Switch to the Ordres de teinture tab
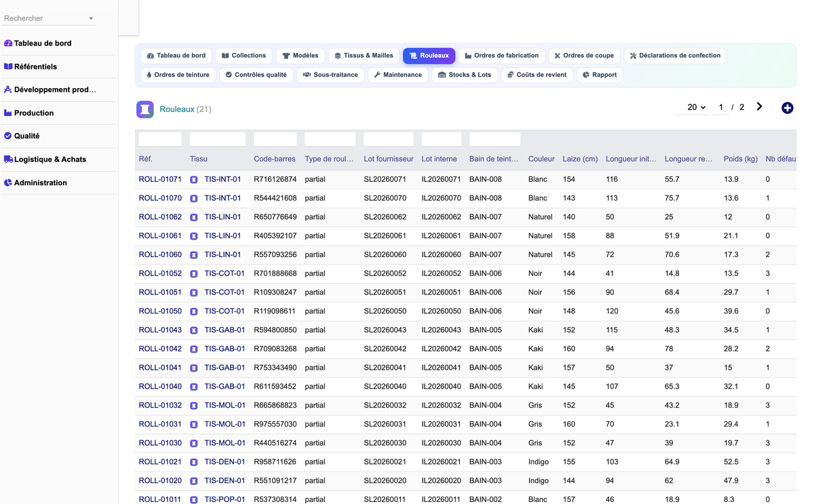This screenshot has width=814, height=504. point(178,75)
